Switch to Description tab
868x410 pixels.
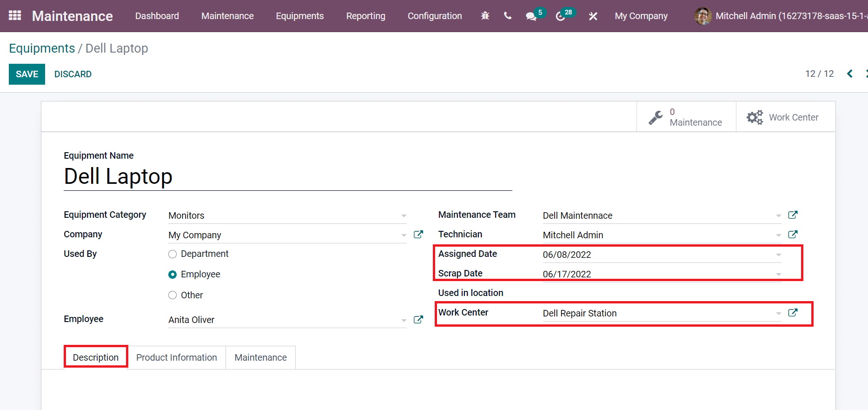coord(96,357)
